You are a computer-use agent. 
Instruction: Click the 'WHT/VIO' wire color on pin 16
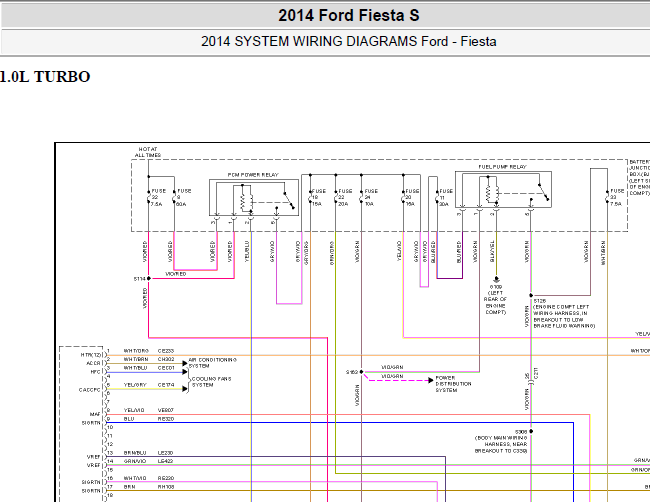[x=135, y=478]
